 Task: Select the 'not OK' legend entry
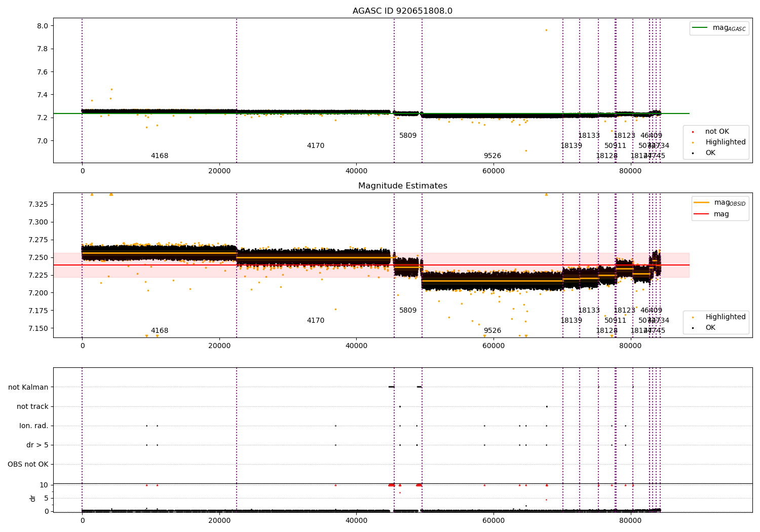(717, 132)
